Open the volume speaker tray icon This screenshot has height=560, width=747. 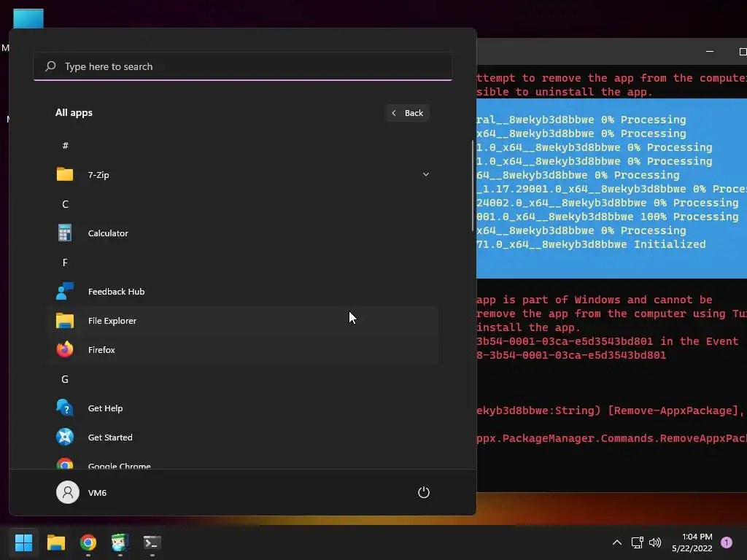click(655, 542)
